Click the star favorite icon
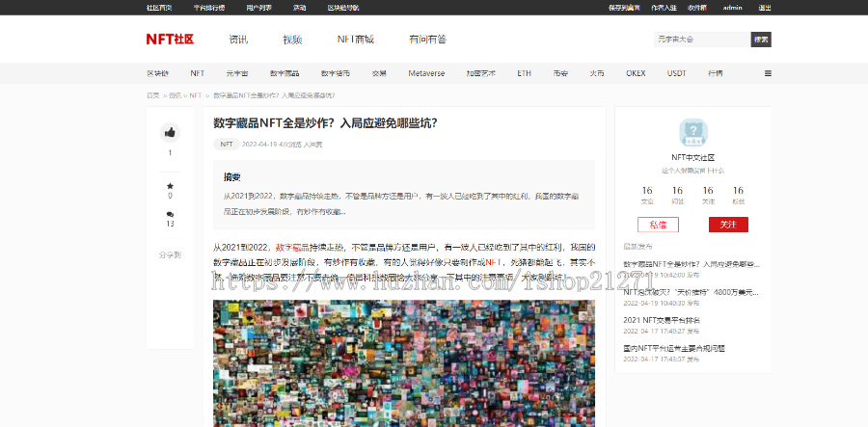868x427 pixels. (x=170, y=186)
